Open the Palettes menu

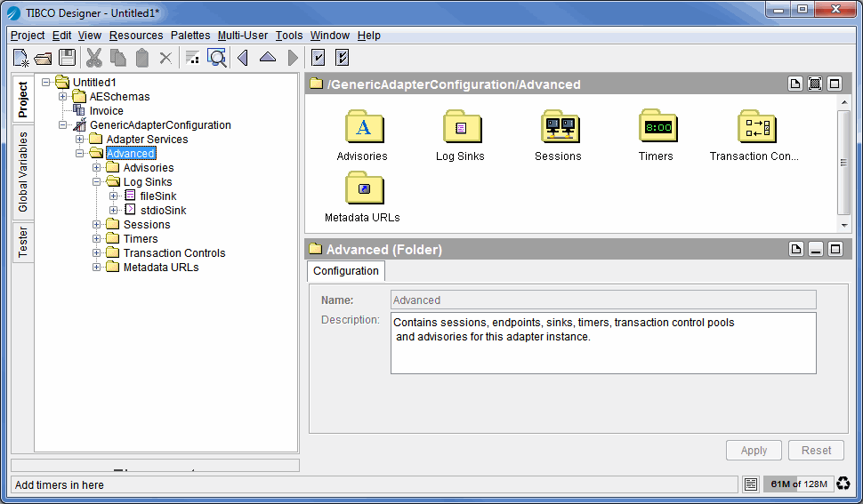[190, 36]
